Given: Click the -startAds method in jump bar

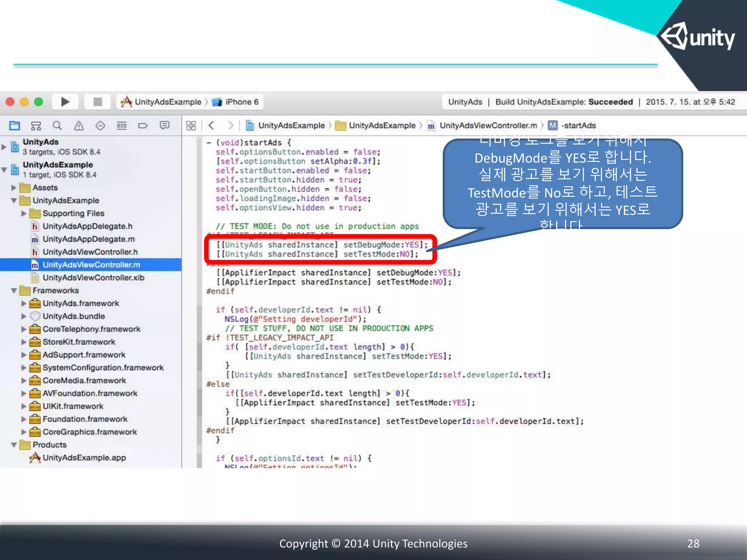Looking at the screenshot, I should (x=578, y=126).
